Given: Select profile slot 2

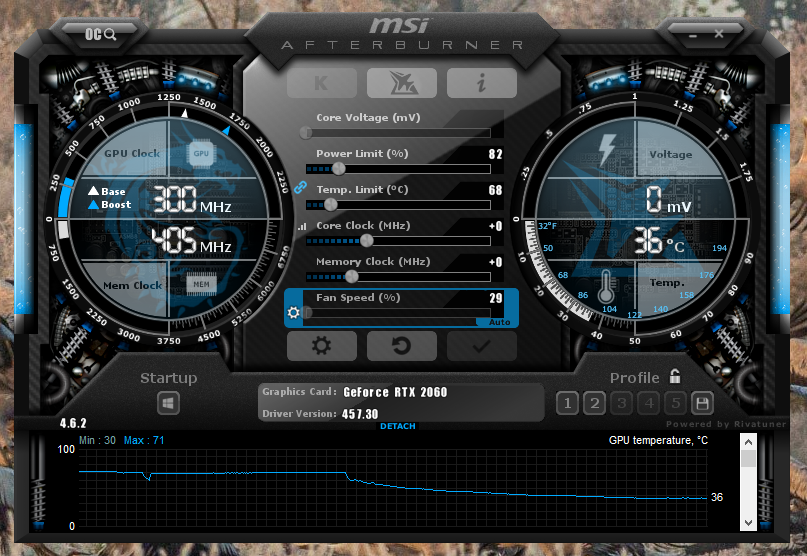Looking at the screenshot, I should click(594, 403).
